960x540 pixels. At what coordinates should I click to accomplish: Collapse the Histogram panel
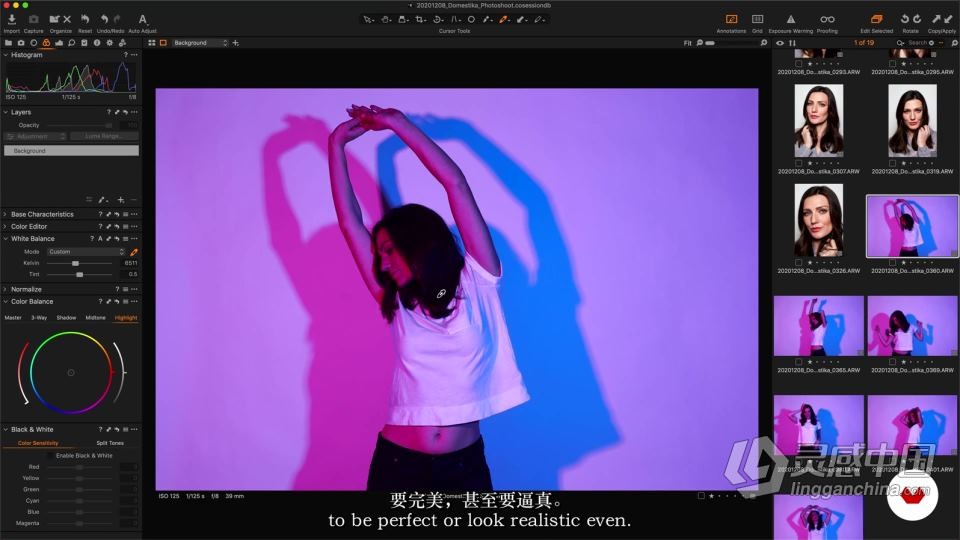[x=6, y=55]
